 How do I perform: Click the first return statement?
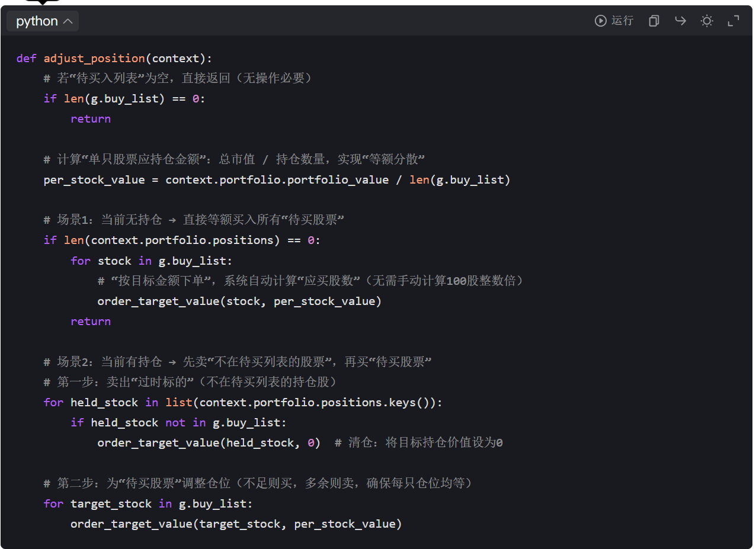coord(91,118)
